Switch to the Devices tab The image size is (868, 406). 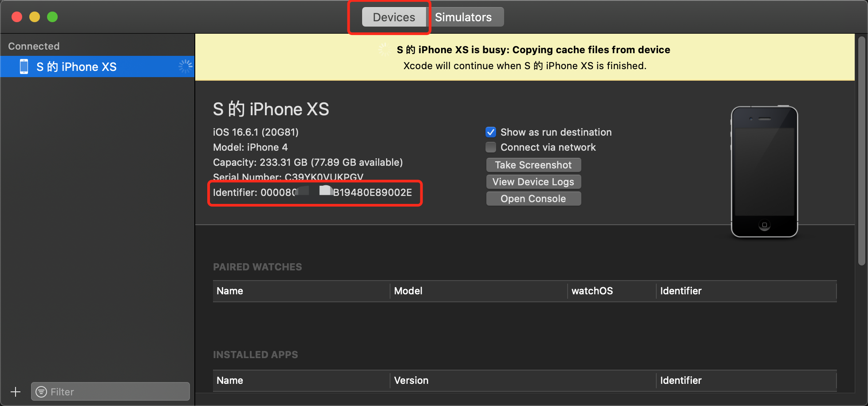pos(394,17)
